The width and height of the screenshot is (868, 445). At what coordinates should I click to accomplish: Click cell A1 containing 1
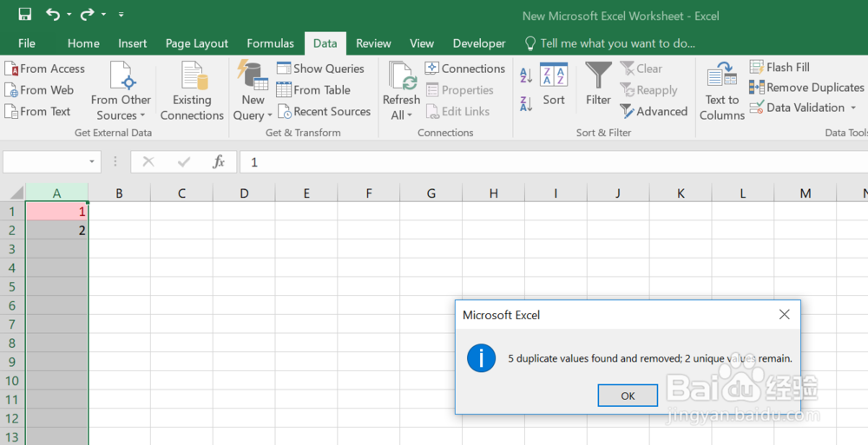[x=57, y=212]
